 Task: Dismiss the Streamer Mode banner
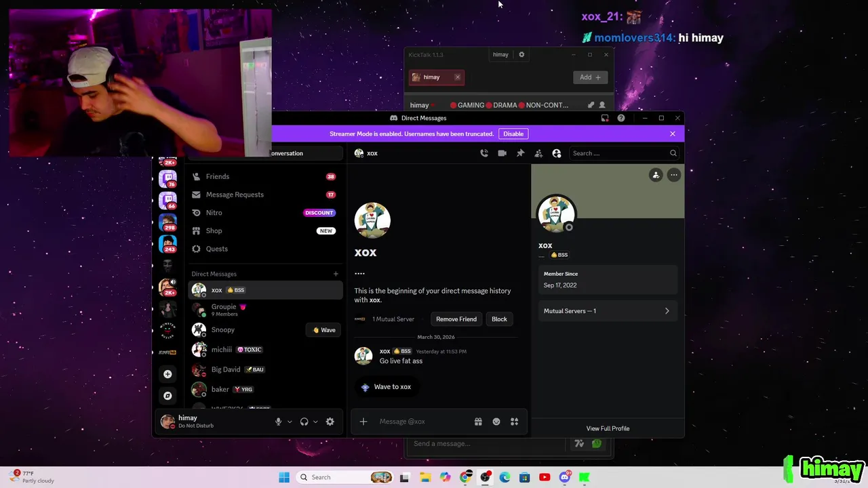[x=673, y=134]
